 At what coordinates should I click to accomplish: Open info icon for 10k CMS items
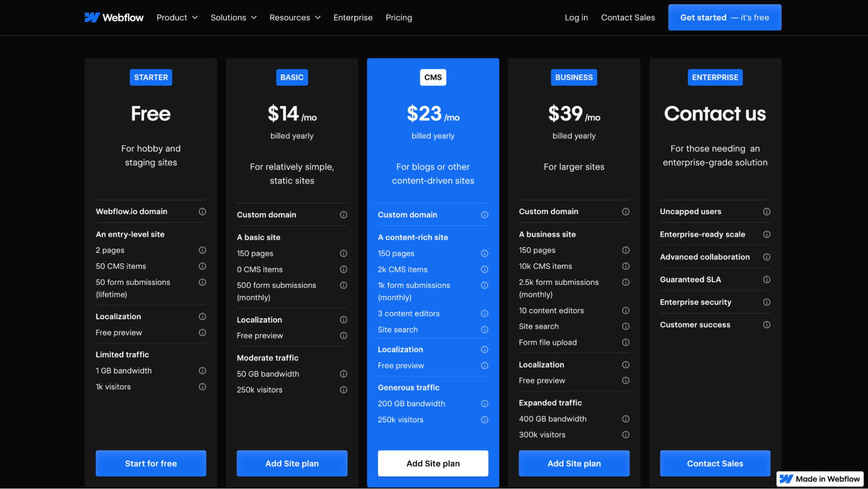[x=626, y=266]
